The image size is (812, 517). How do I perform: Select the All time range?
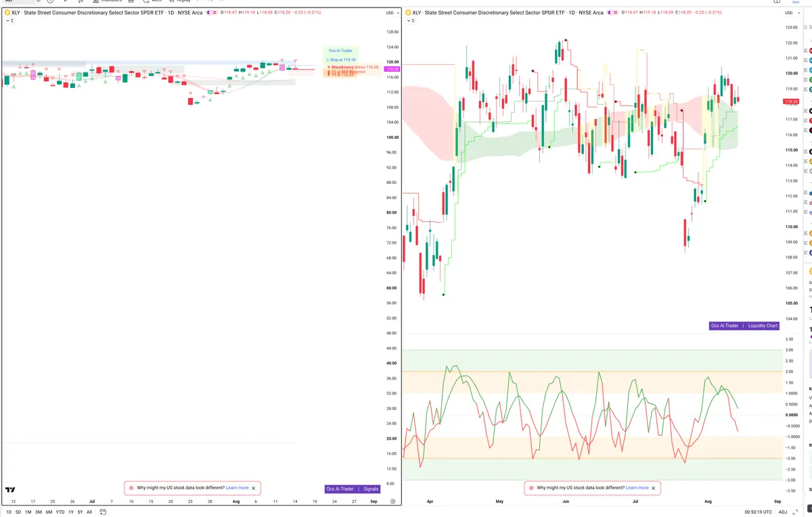point(89,512)
